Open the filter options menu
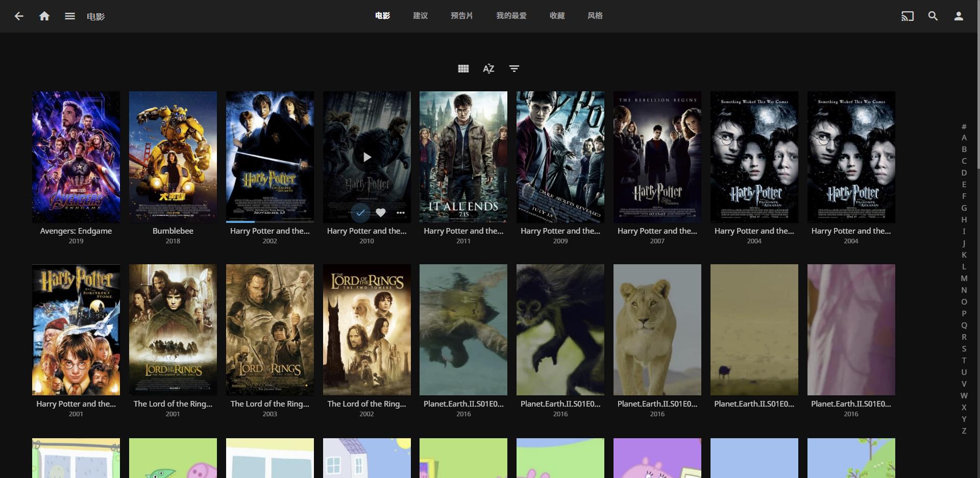980x478 pixels. pos(514,69)
